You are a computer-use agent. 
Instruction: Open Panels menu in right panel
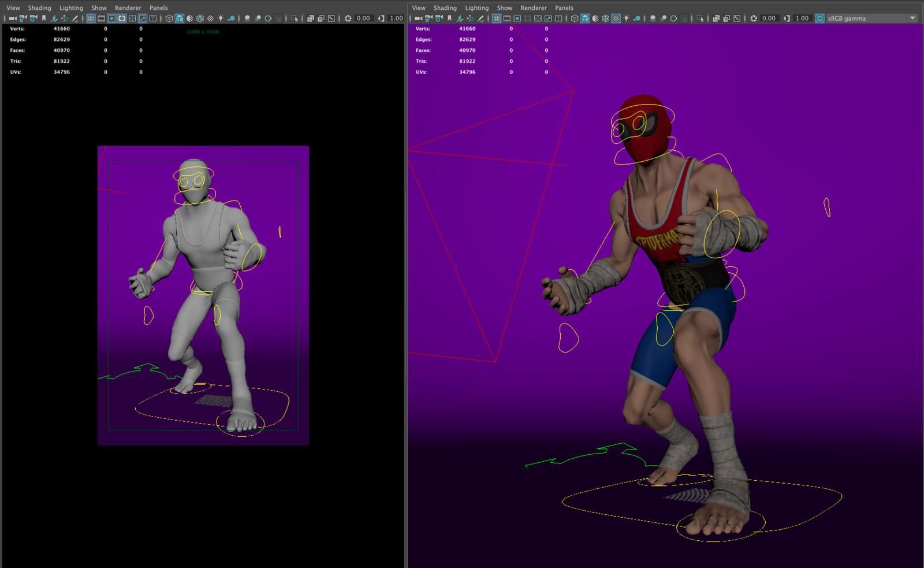pos(564,8)
